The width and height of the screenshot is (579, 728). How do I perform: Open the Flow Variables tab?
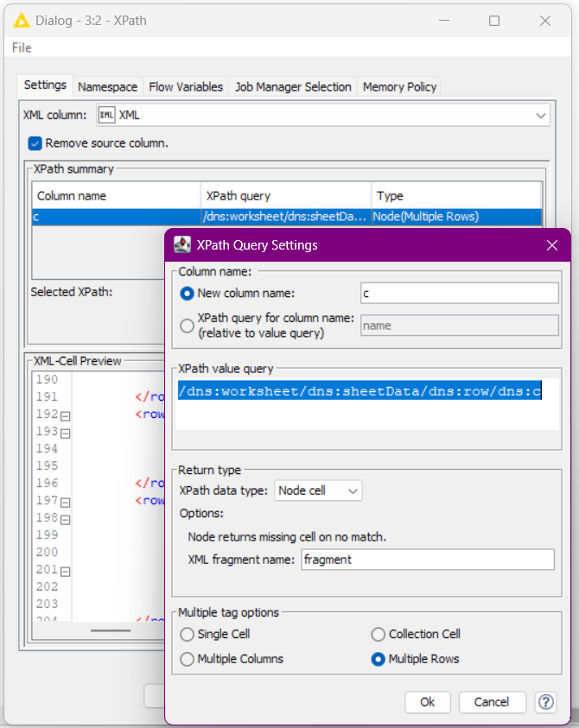(x=186, y=87)
